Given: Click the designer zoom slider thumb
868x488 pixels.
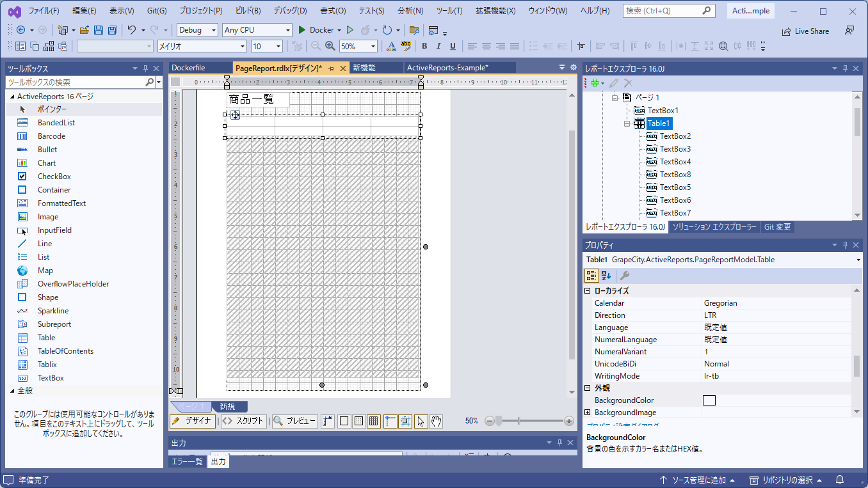Looking at the screenshot, I should [499, 421].
